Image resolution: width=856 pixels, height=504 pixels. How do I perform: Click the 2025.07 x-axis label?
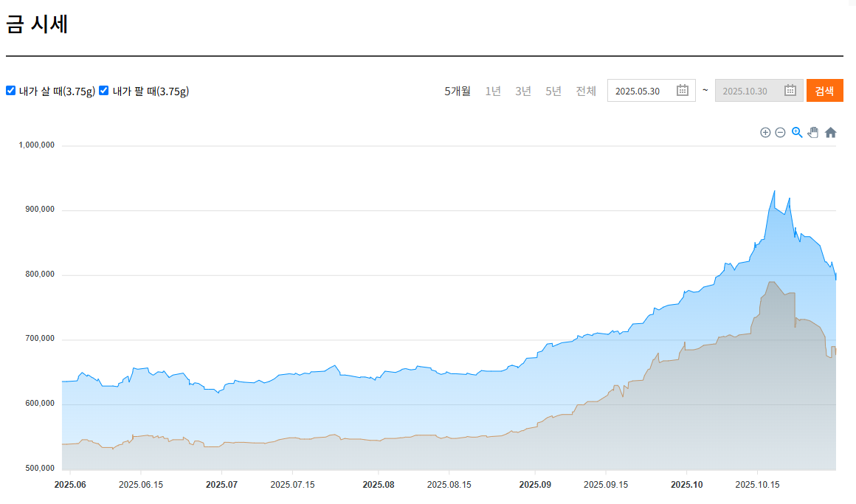click(x=221, y=485)
